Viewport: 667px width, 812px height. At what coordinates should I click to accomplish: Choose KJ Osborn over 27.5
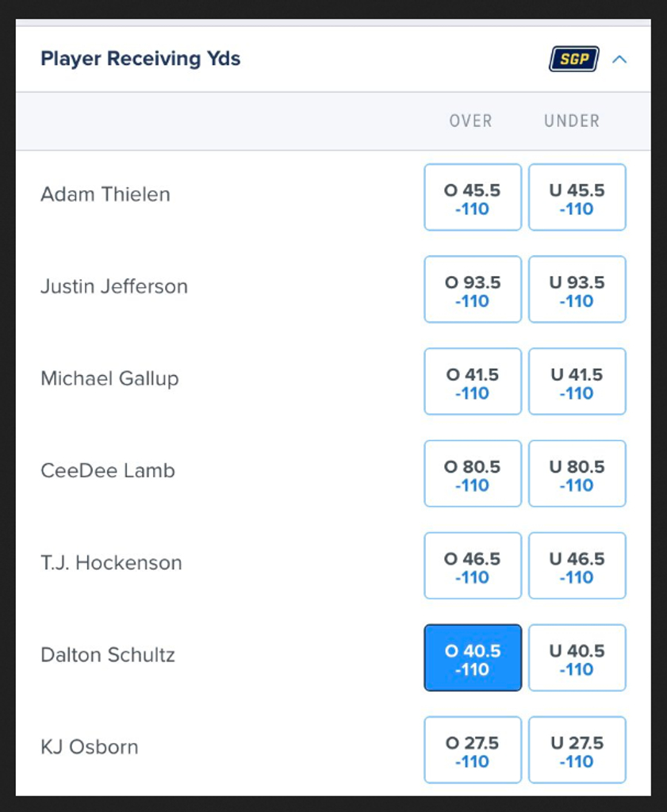473,750
